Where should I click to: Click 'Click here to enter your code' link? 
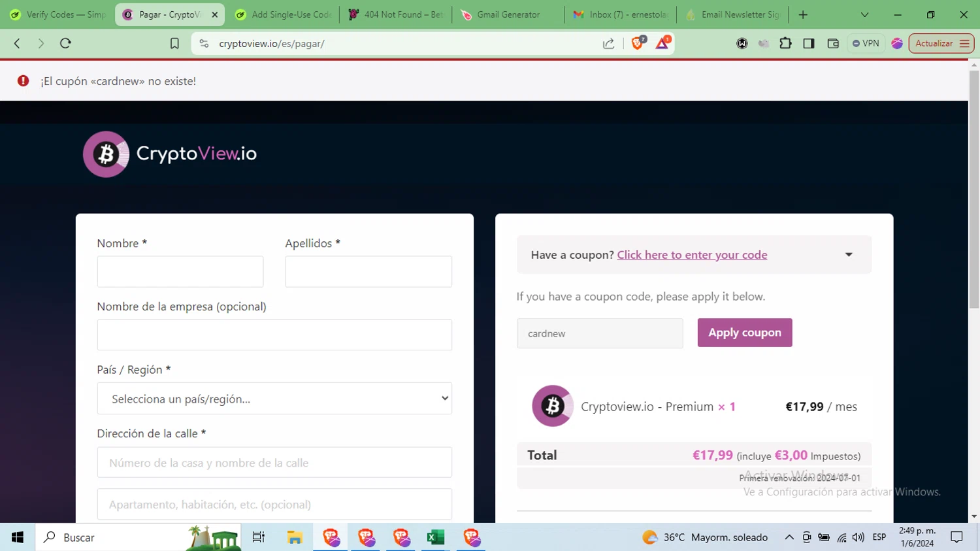pyautogui.click(x=692, y=255)
